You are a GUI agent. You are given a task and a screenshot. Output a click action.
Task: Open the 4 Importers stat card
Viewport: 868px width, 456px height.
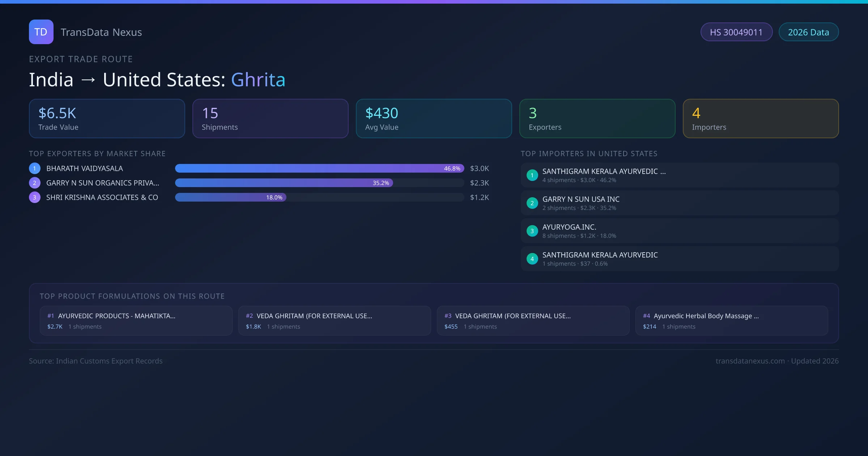761,118
